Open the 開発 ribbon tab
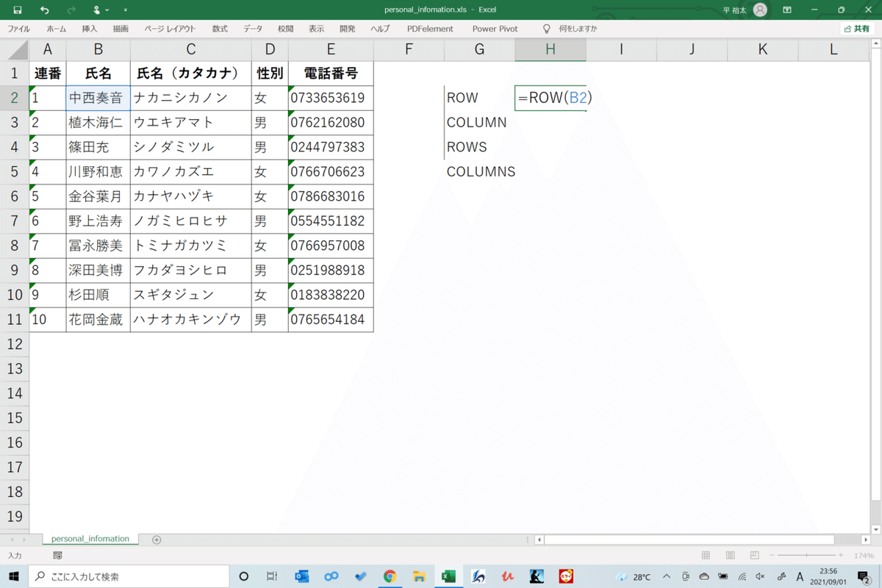882x588 pixels. click(348, 29)
